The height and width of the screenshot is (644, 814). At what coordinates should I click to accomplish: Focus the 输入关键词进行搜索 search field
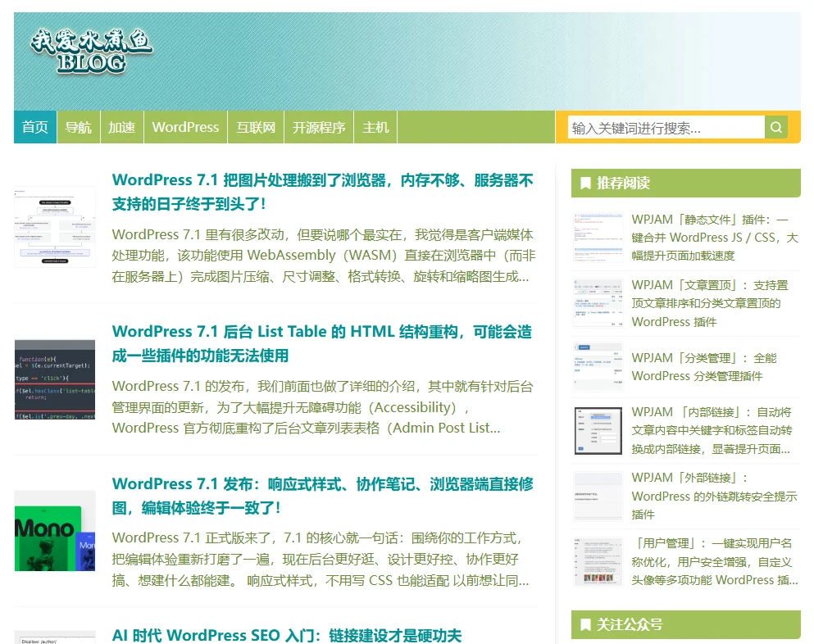pos(666,128)
